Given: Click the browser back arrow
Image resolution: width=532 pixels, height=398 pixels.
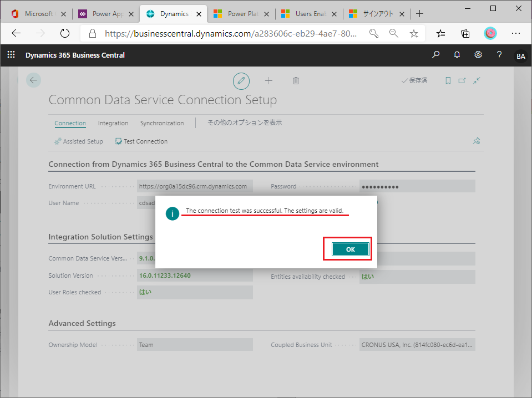Looking at the screenshot, I should pos(16,33).
